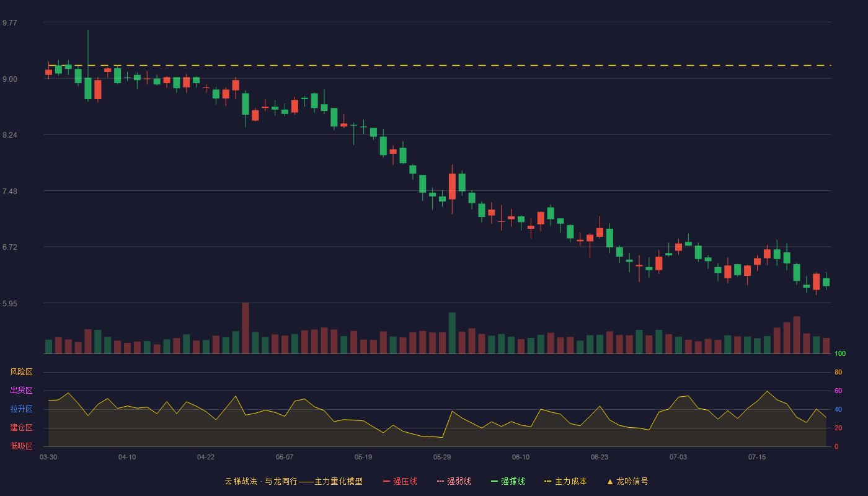868x496 pixels.
Task: Click the 06-23 date label
Action: coord(600,457)
